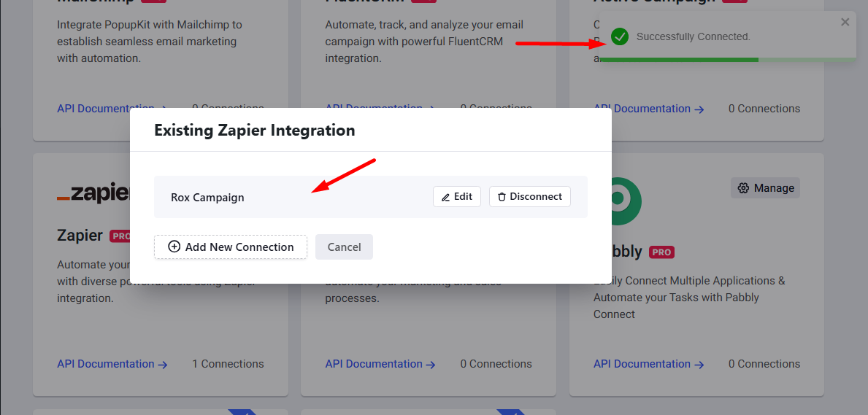
Task: Click green success checkmark icon in toast
Action: [x=620, y=37]
